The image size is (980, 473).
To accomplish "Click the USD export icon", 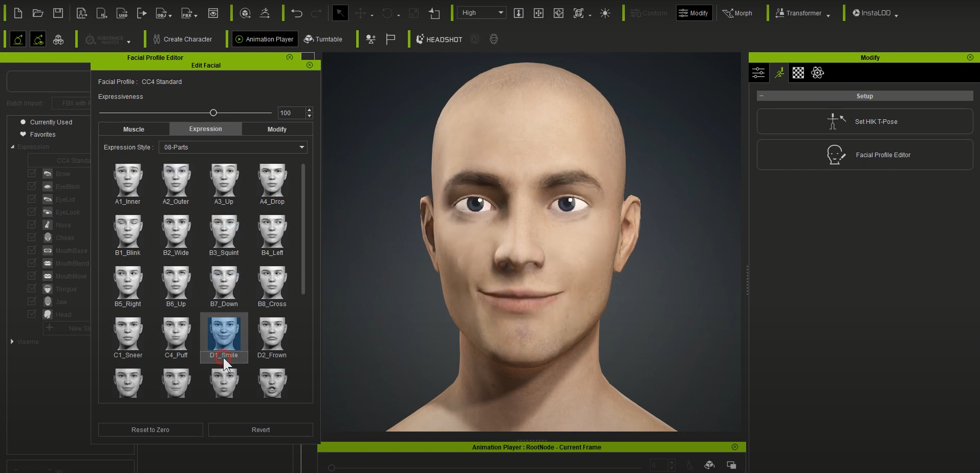I will pos(122,13).
